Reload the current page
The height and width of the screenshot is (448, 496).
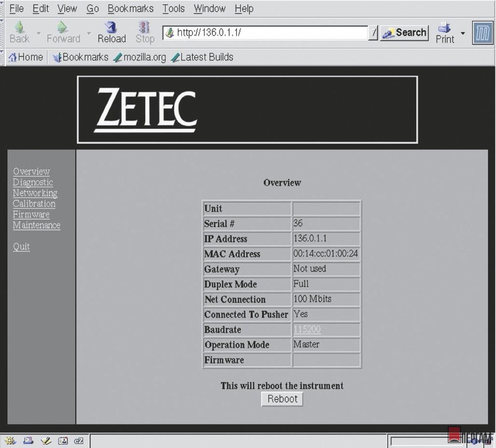(x=111, y=32)
